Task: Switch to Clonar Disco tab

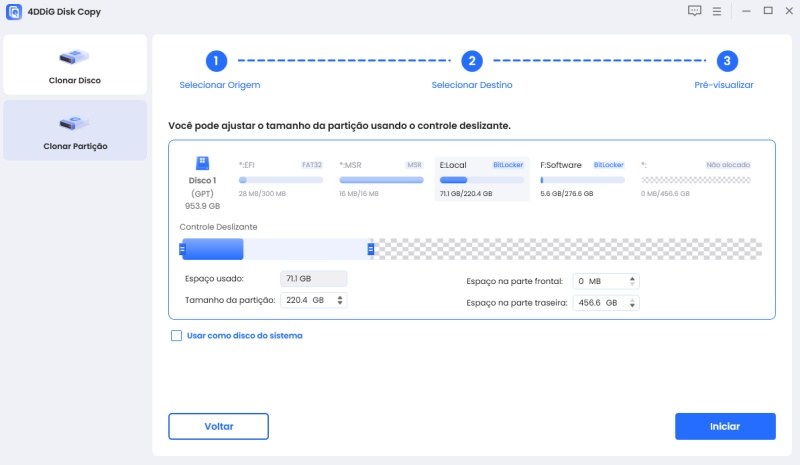Action: [x=75, y=65]
